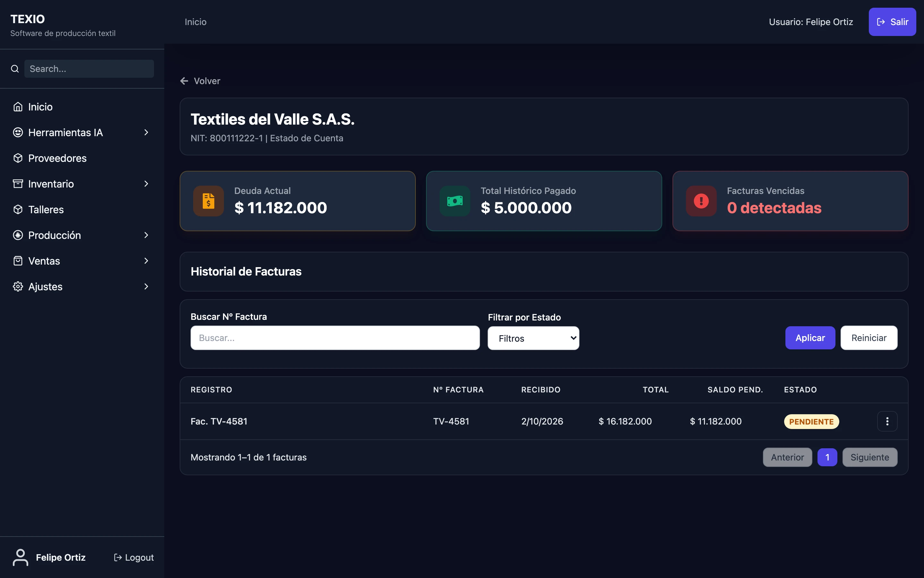Click the Anterior pagination button
Image resolution: width=924 pixels, height=578 pixels.
pos(787,457)
